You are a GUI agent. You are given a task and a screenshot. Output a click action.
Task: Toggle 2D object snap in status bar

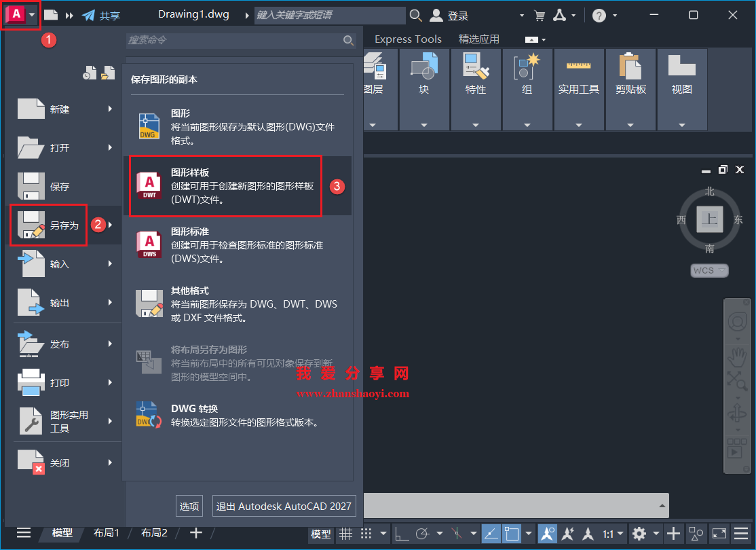click(x=512, y=534)
